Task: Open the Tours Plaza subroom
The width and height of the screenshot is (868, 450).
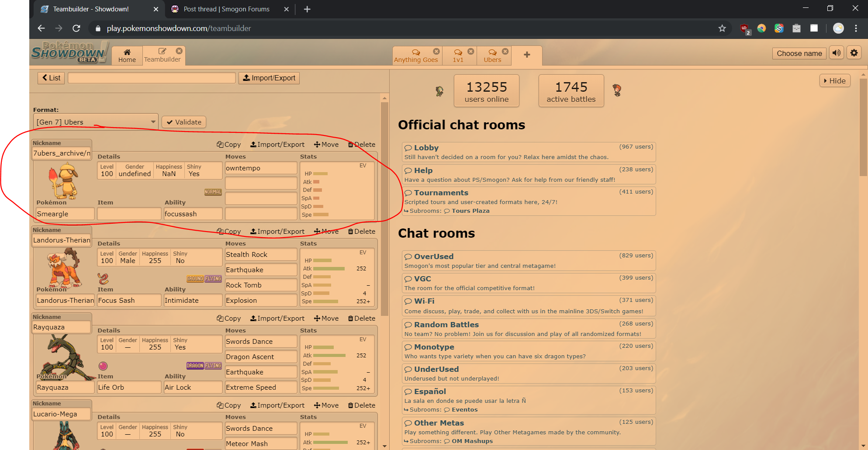Action: tap(467, 211)
